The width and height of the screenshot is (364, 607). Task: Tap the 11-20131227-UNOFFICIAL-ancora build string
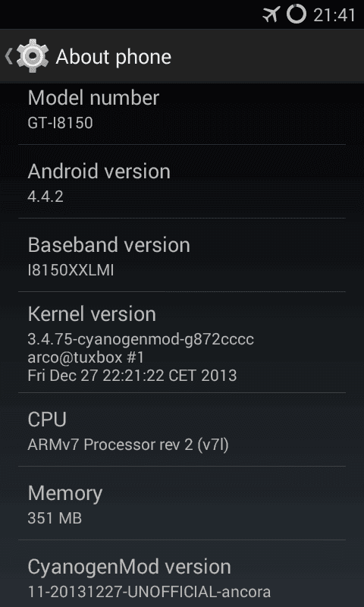[149, 592]
